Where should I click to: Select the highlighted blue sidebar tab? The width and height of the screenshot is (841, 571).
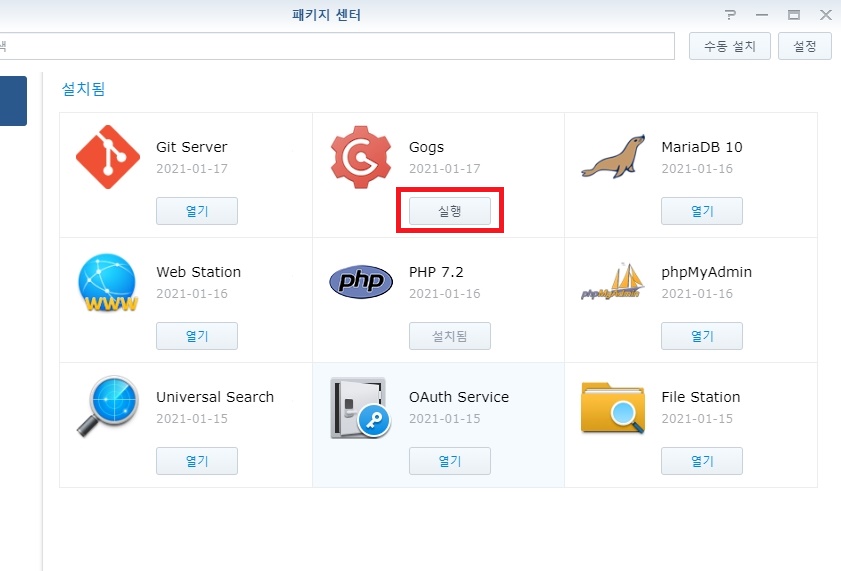[x=13, y=101]
